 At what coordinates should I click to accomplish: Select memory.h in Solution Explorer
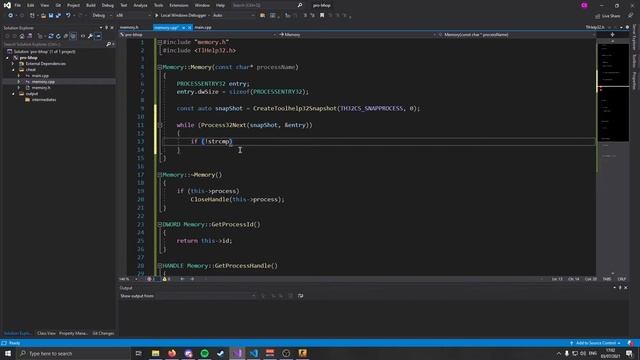pos(41,88)
